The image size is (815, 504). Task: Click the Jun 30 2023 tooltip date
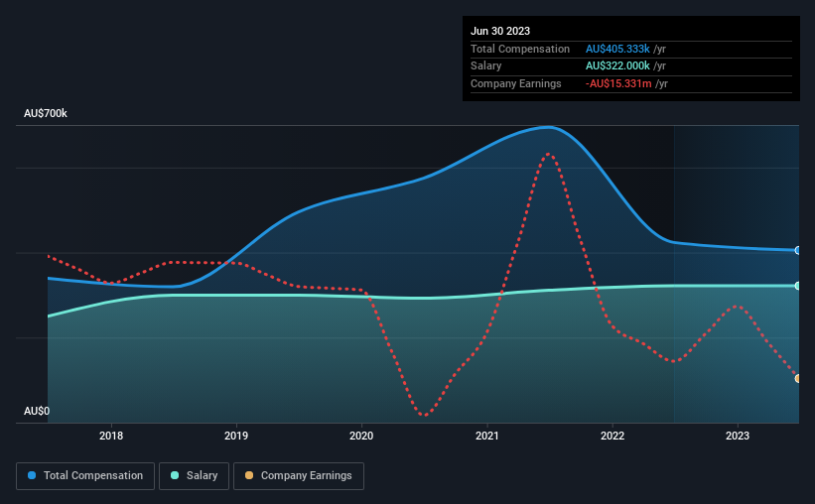[x=500, y=31]
